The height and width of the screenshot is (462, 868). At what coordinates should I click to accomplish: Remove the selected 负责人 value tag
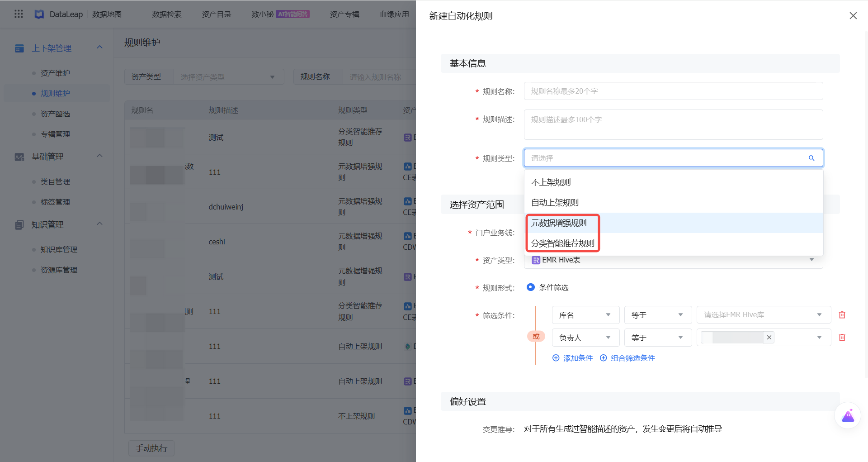click(x=769, y=338)
